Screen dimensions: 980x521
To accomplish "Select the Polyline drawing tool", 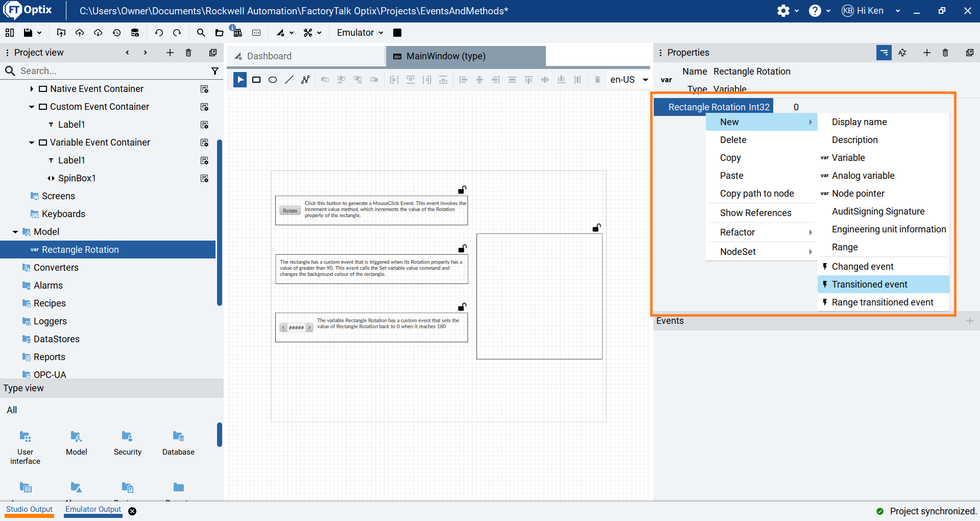I will click(x=305, y=80).
